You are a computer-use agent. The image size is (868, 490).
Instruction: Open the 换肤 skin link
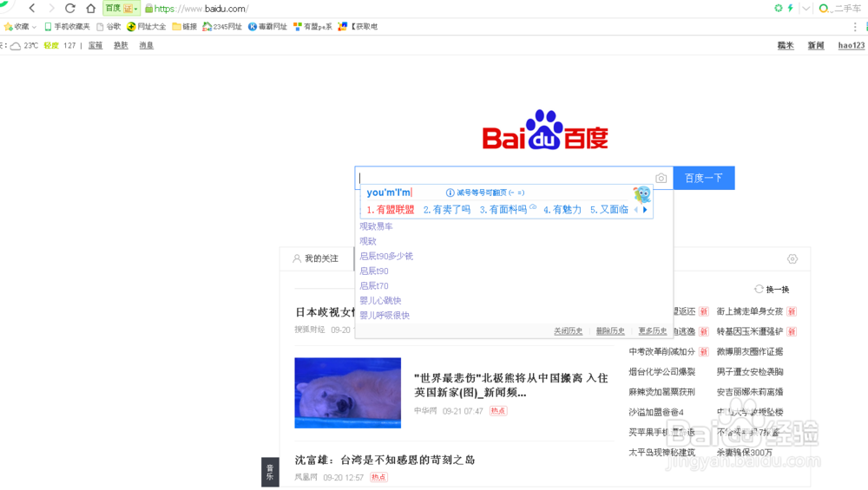121,45
